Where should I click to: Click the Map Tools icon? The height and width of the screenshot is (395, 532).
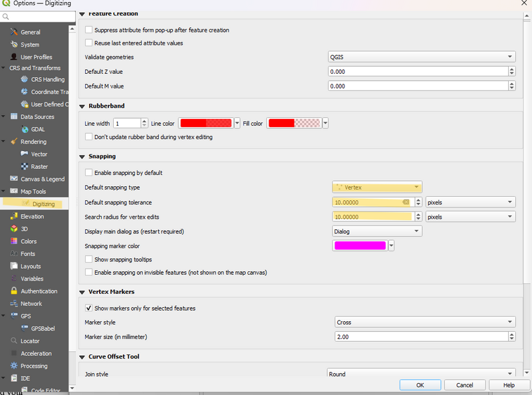[14, 191]
